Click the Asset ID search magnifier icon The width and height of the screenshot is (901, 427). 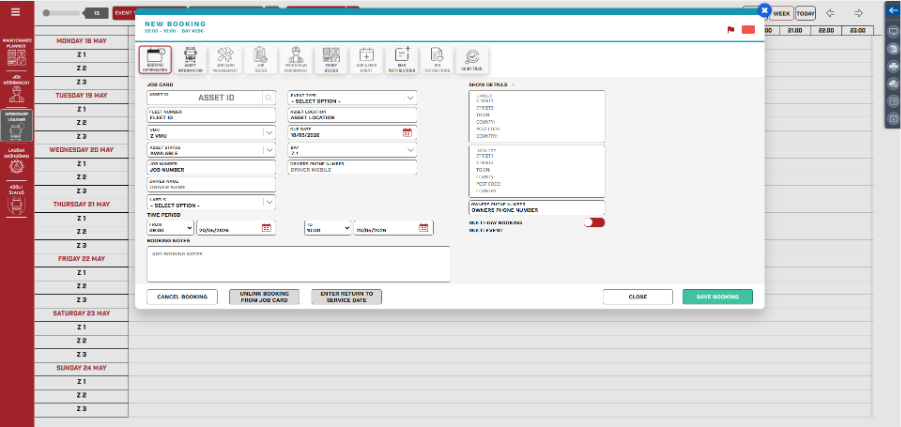coord(268,98)
